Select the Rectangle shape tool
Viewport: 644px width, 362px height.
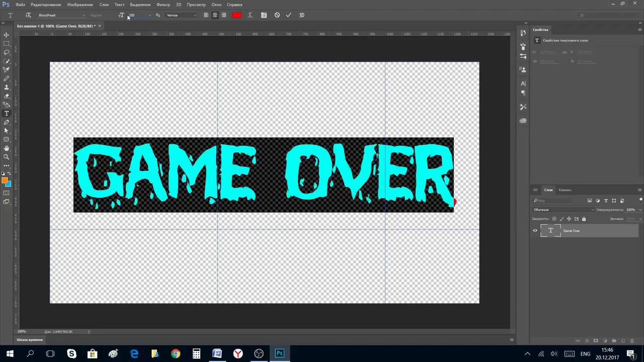(x=7, y=139)
